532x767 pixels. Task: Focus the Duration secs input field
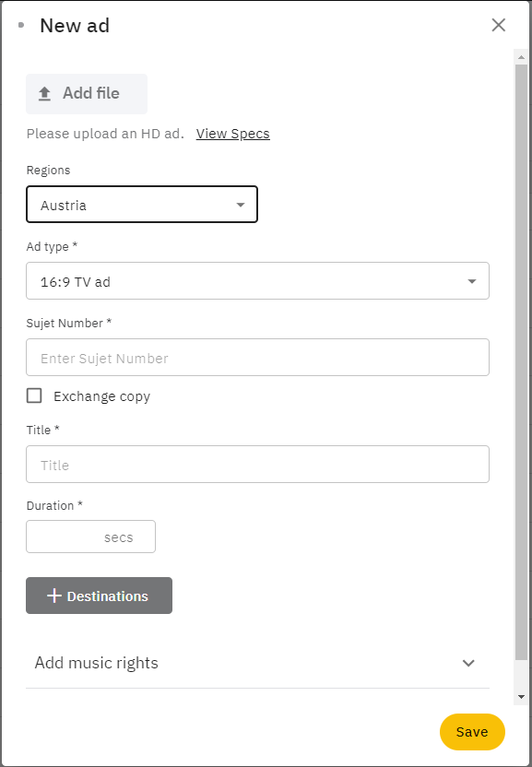[x=90, y=537]
